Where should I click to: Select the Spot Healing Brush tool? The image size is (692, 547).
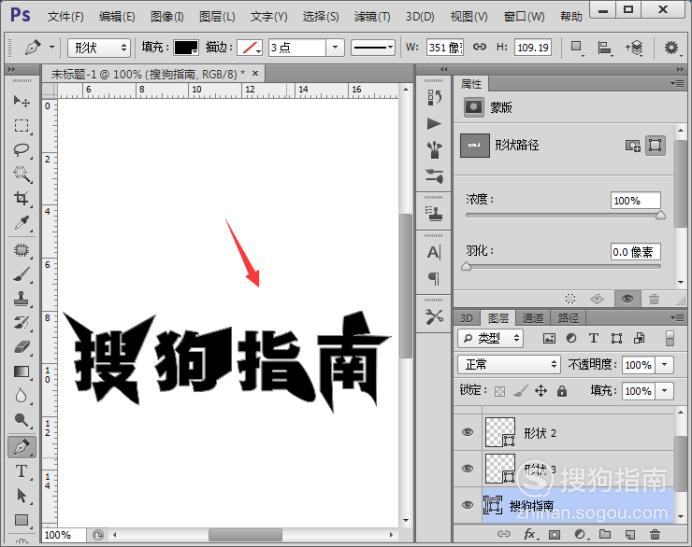coord(21,250)
